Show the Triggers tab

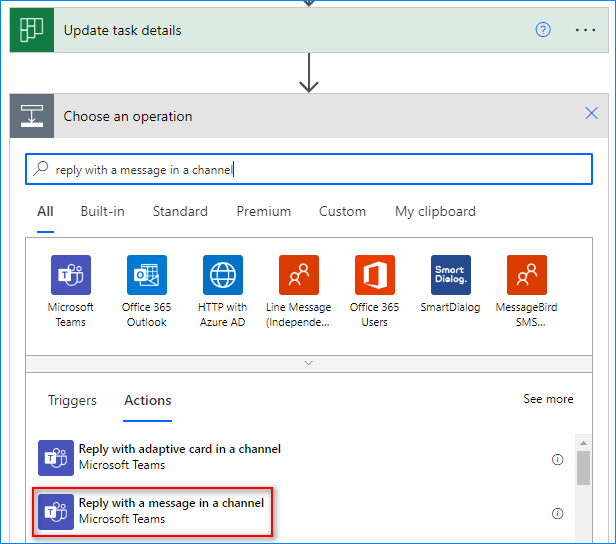72,400
